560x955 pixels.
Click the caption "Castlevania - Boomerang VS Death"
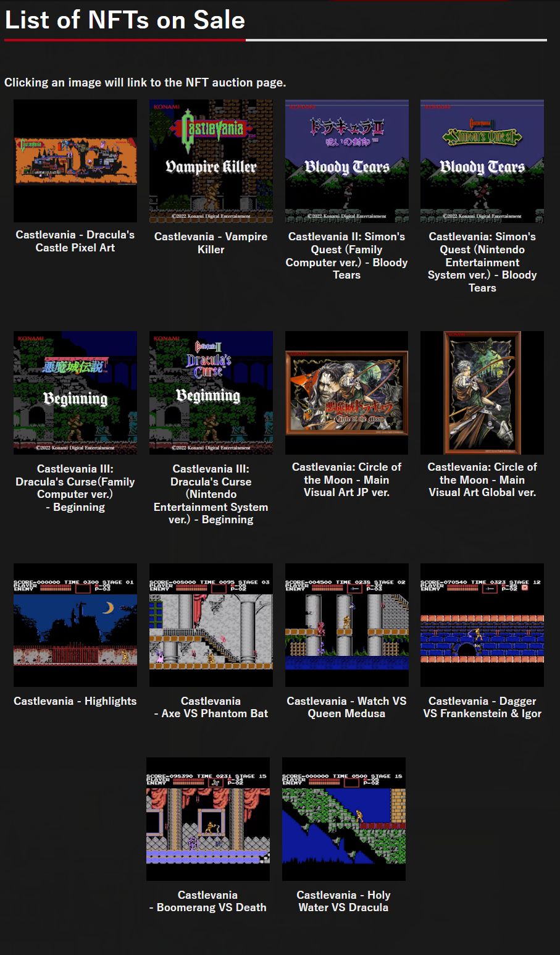[x=208, y=901]
